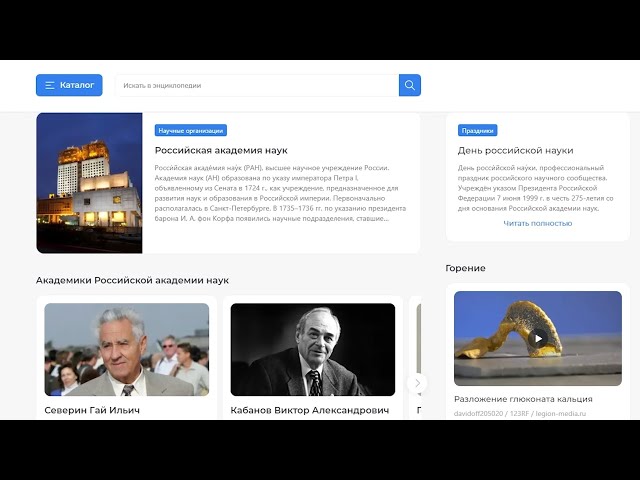Click the carousel next arrow chevron
Screen dimensions: 640x480
(417, 383)
